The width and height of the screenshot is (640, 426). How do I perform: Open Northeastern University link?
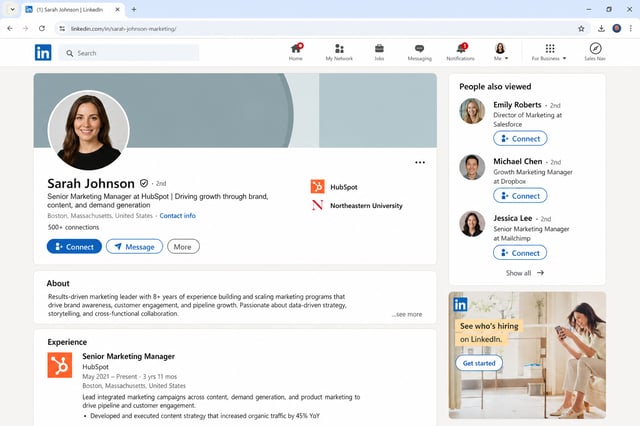[x=366, y=206]
